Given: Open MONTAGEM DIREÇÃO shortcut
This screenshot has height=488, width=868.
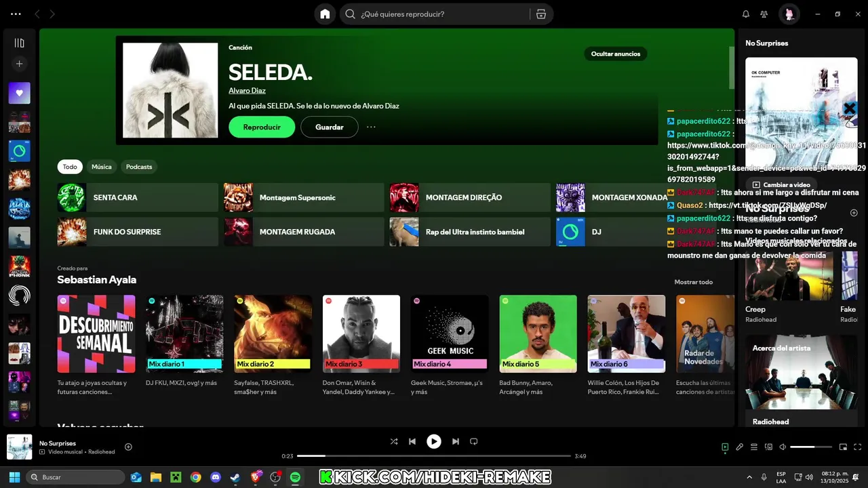Looking at the screenshot, I should (470, 197).
